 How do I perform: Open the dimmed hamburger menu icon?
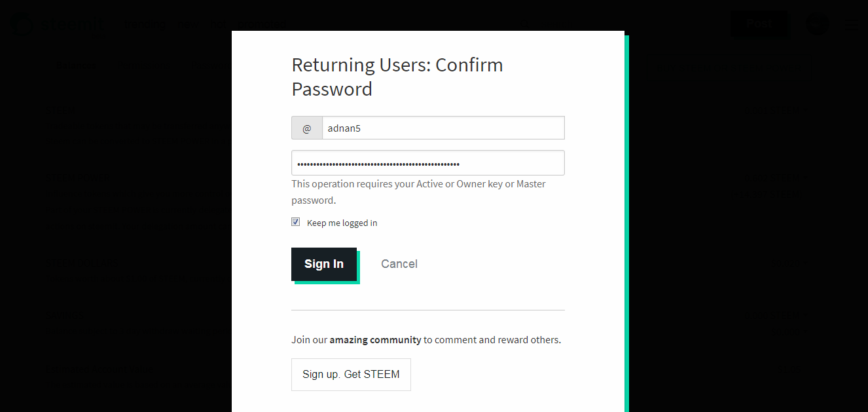point(852,25)
